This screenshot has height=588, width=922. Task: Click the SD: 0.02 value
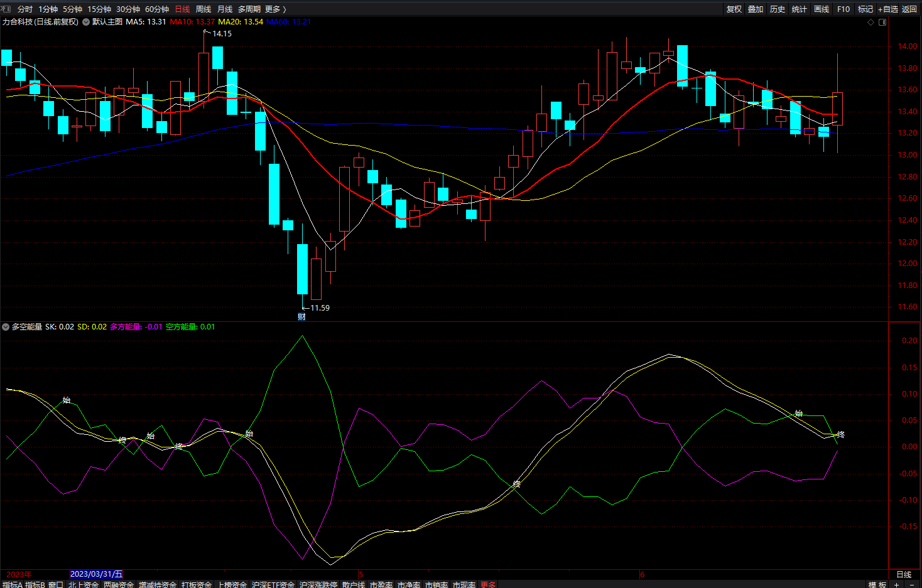point(92,327)
